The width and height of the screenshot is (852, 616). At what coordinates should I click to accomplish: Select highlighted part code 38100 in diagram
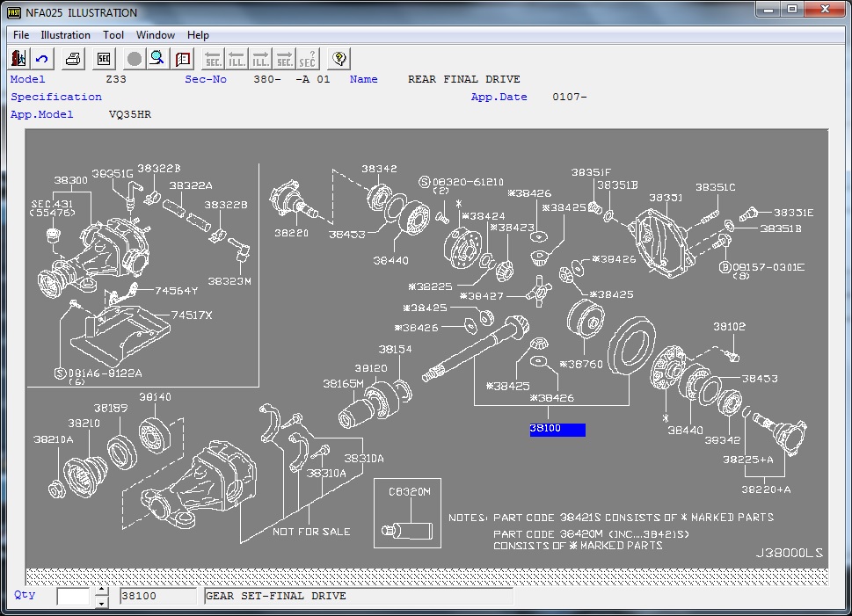click(557, 430)
